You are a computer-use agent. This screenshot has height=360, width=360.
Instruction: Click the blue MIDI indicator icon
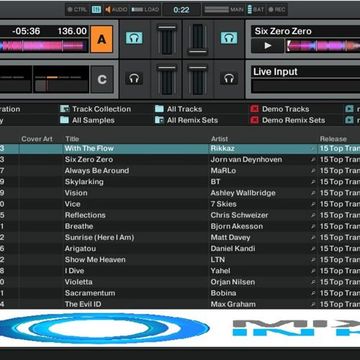96,10
